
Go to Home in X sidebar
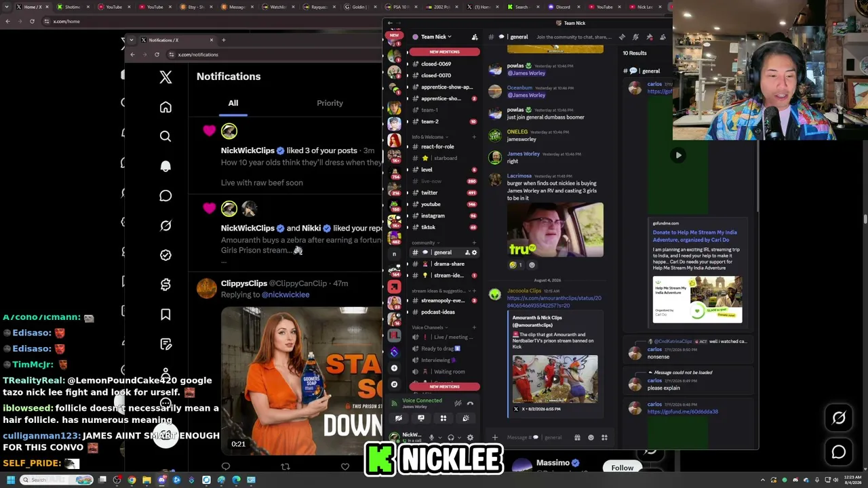[x=165, y=107]
